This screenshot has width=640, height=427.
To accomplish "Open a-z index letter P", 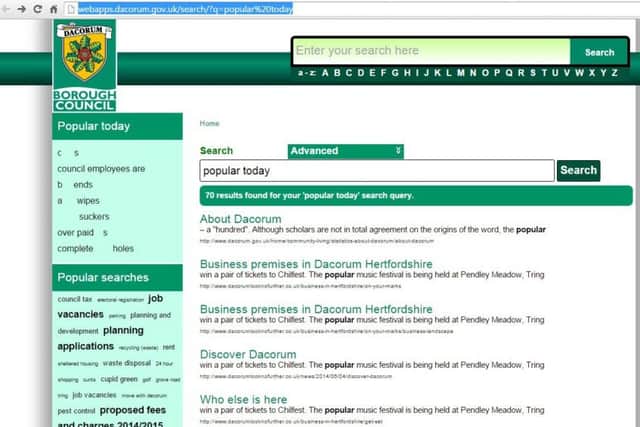I will click(x=497, y=73).
